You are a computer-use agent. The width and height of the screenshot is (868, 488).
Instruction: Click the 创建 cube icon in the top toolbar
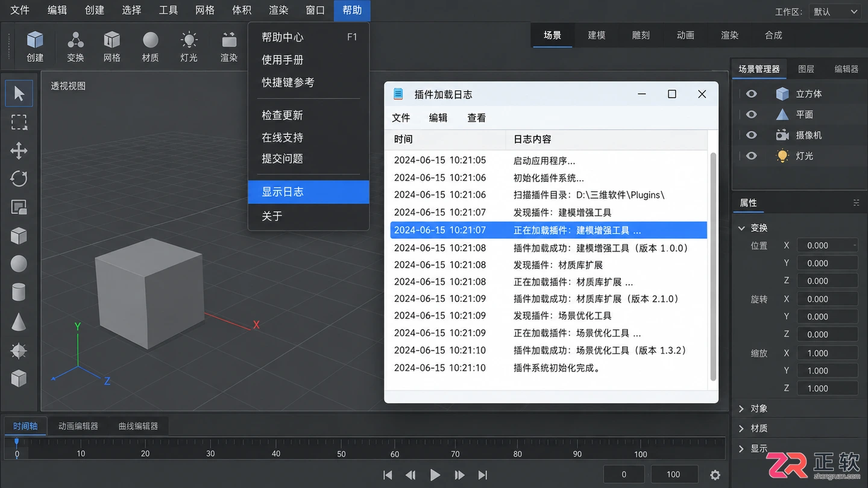click(35, 41)
